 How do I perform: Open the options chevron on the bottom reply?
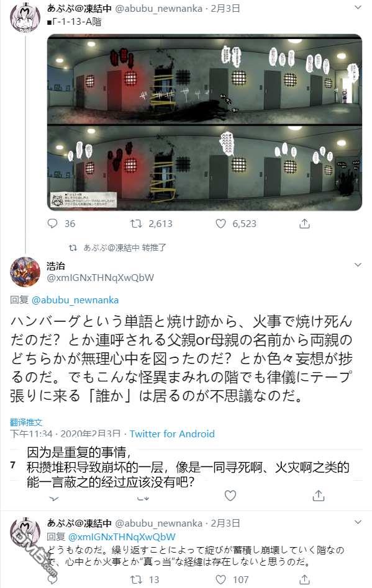coord(358,522)
